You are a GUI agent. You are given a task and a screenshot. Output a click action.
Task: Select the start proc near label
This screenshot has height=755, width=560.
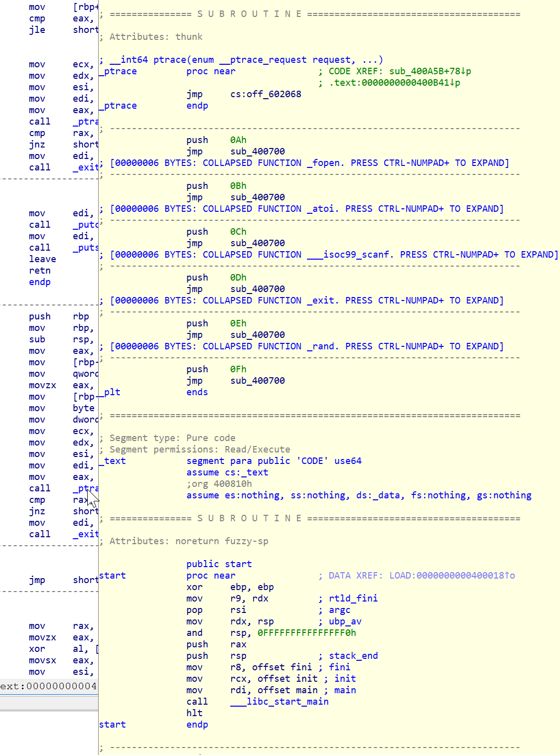tap(113, 576)
